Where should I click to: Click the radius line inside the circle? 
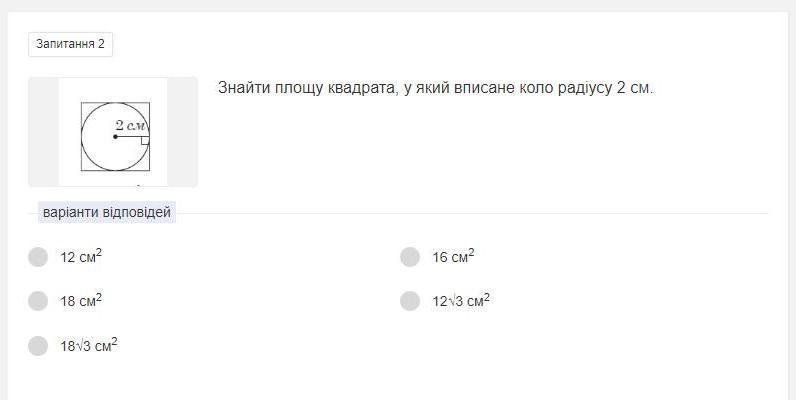click(132, 137)
